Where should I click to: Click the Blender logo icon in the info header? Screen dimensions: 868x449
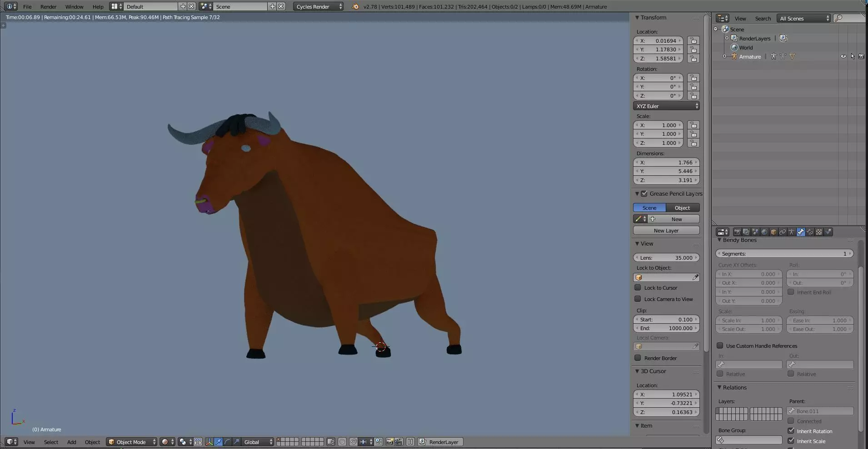pos(355,6)
